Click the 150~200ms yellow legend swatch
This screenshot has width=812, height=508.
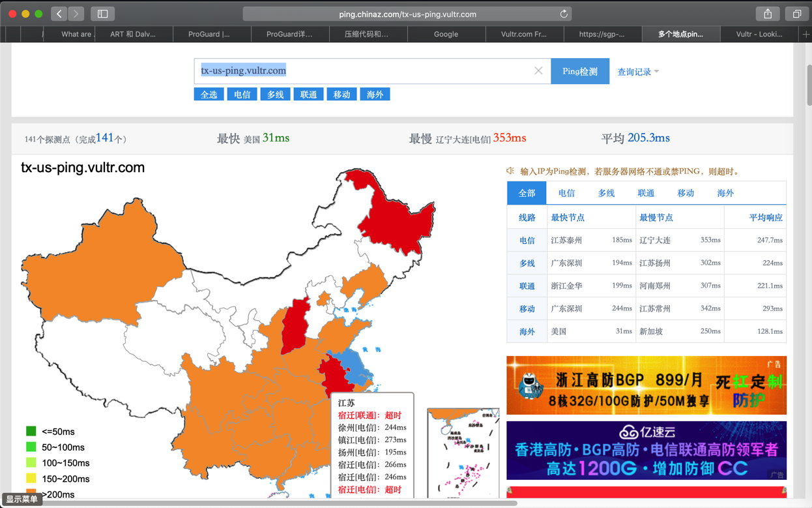click(31, 478)
